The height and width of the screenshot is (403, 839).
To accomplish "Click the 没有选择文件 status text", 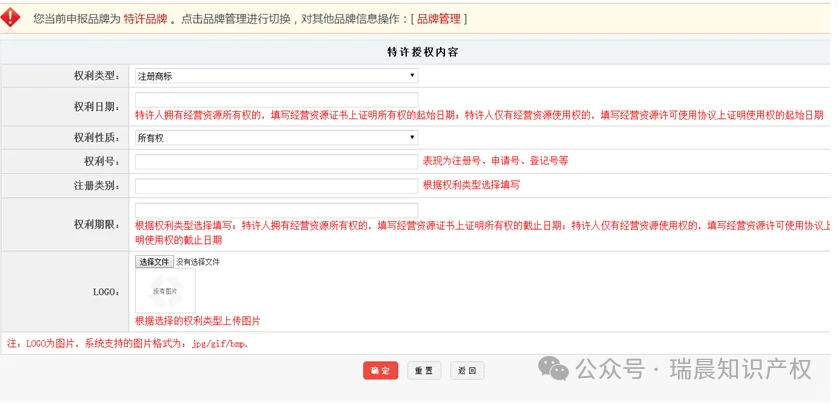I will tap(198, 262).
